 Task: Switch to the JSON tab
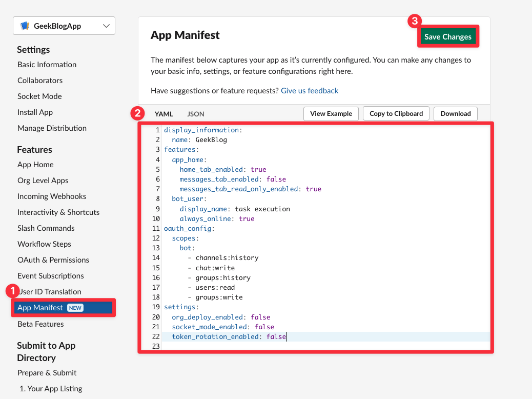[x=196, y=114]
